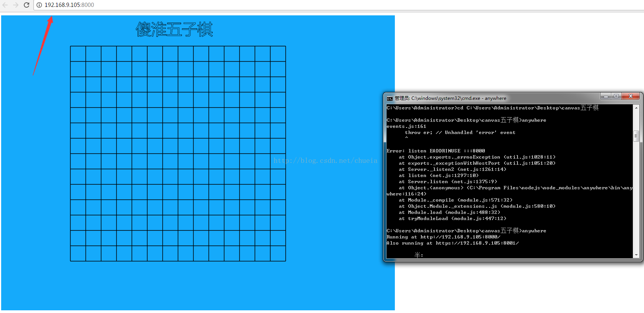Click the 'at Module.load (module.js:488:32)' line
This screenshot has width=644, height=313.
click(449, 212)
